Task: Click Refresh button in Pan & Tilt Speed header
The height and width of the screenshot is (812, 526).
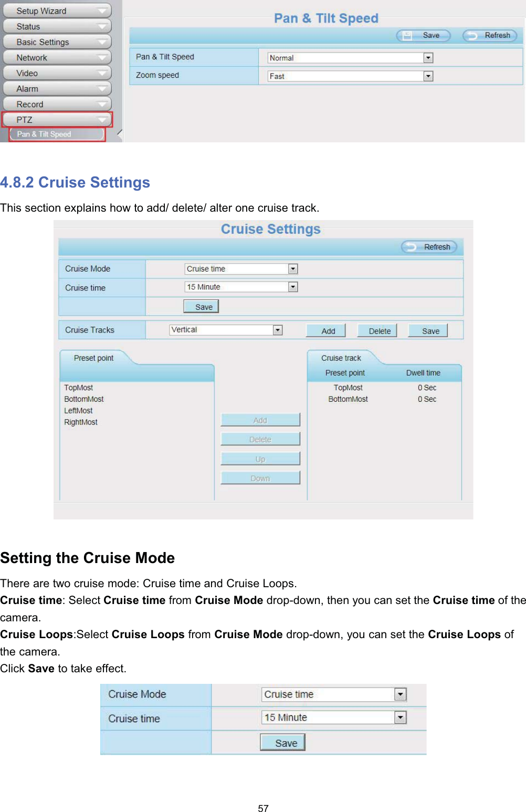Action: coord(489,35)
